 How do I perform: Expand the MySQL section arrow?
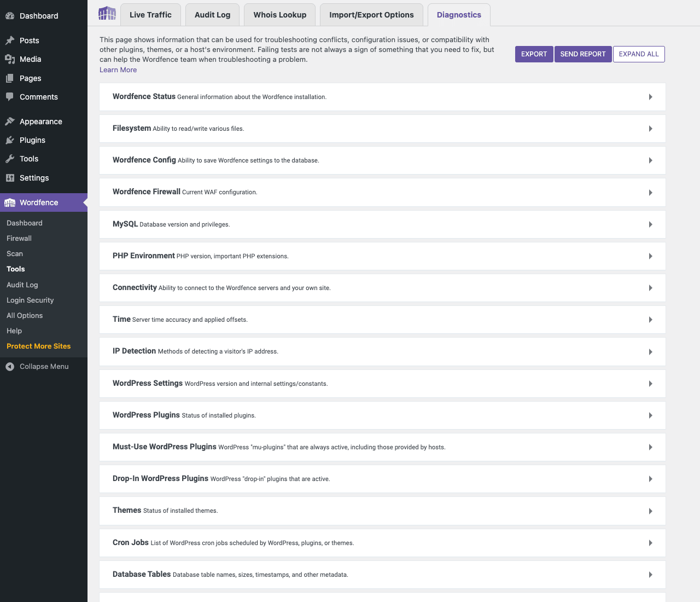click(651, 224)
